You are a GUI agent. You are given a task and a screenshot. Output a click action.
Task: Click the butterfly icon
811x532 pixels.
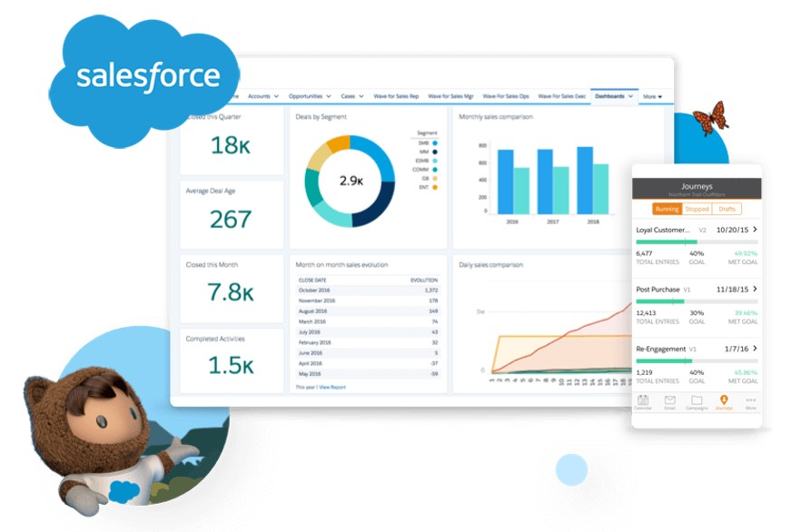point(710,118)
